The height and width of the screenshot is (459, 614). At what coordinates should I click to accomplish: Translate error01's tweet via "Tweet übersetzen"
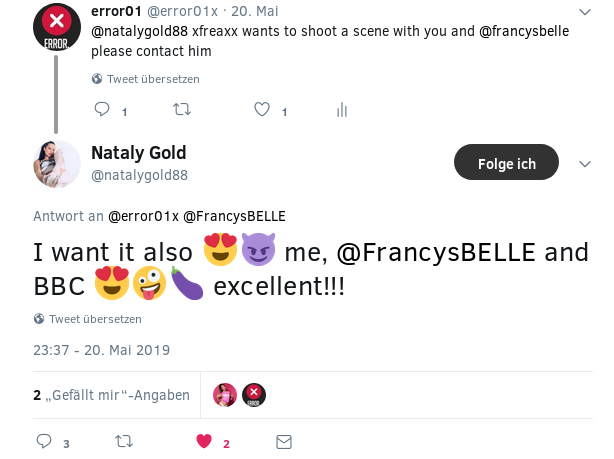pyautogui.click(x=153, y=79)
